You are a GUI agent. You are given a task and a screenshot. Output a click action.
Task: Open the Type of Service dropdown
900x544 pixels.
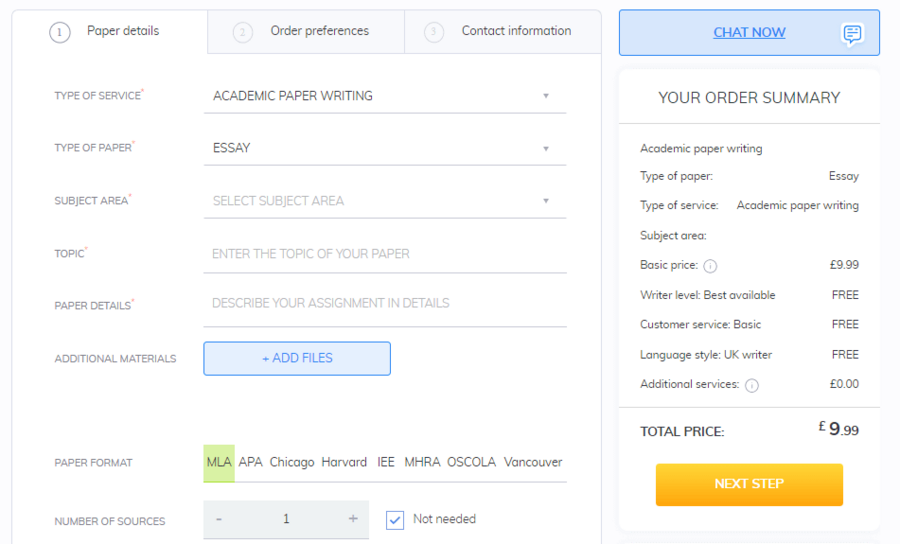385,96
